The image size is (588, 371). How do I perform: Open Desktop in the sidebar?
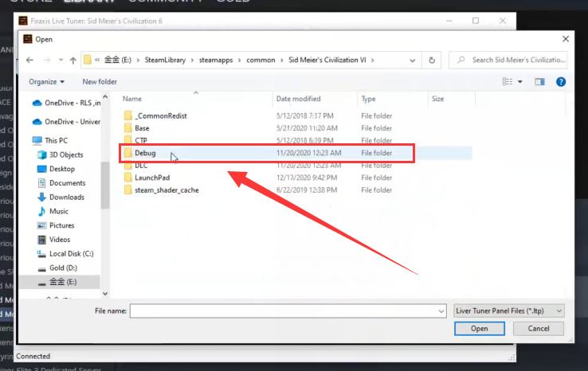click(x=56, y=169)
